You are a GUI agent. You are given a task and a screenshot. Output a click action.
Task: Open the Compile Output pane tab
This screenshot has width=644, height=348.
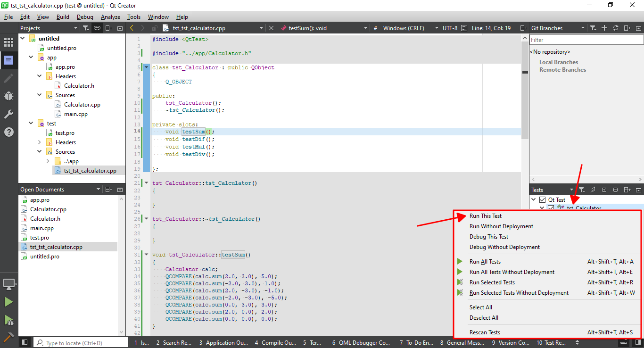coord(276,343)
